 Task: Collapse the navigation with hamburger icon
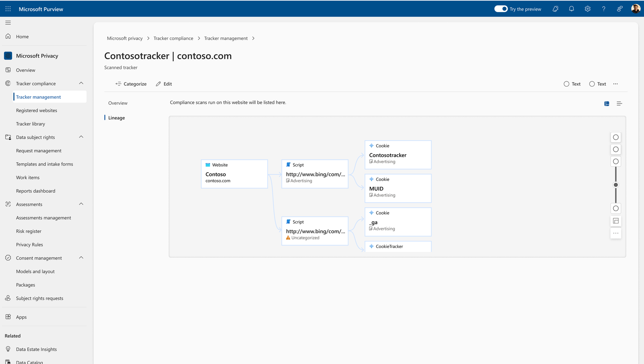point(8,23)
